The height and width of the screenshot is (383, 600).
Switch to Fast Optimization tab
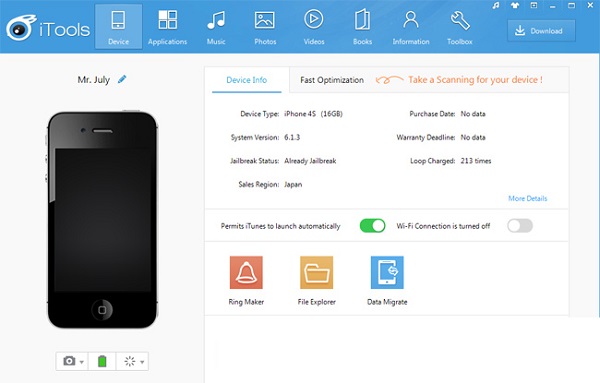click(x=332, y=80)
